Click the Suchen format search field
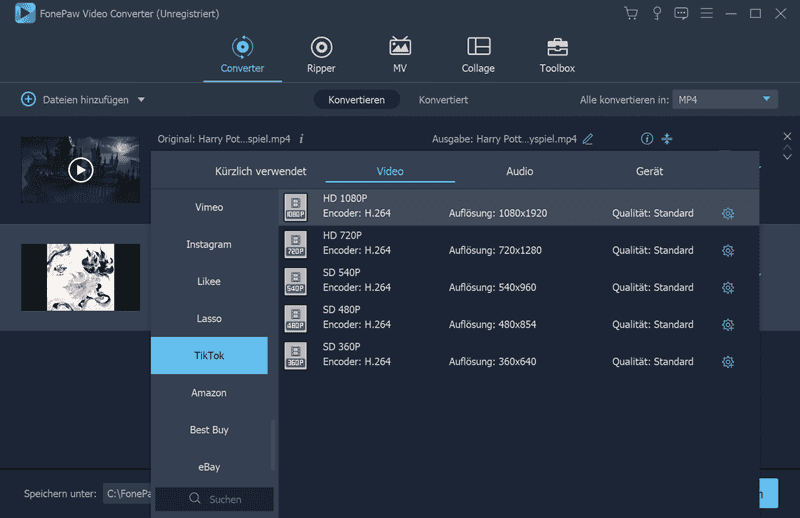Viewport: 800px width, 518px height. point(214,499)
